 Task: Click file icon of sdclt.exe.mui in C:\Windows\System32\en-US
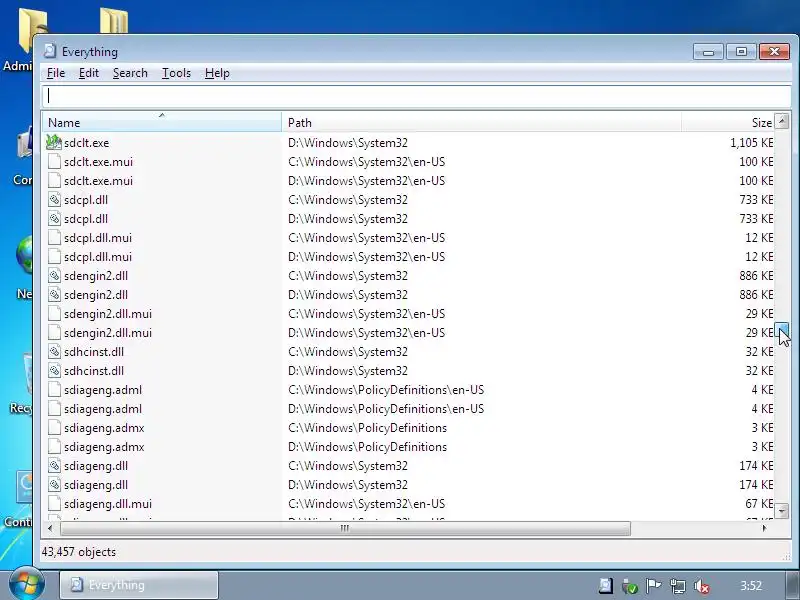tap(54, 162)
